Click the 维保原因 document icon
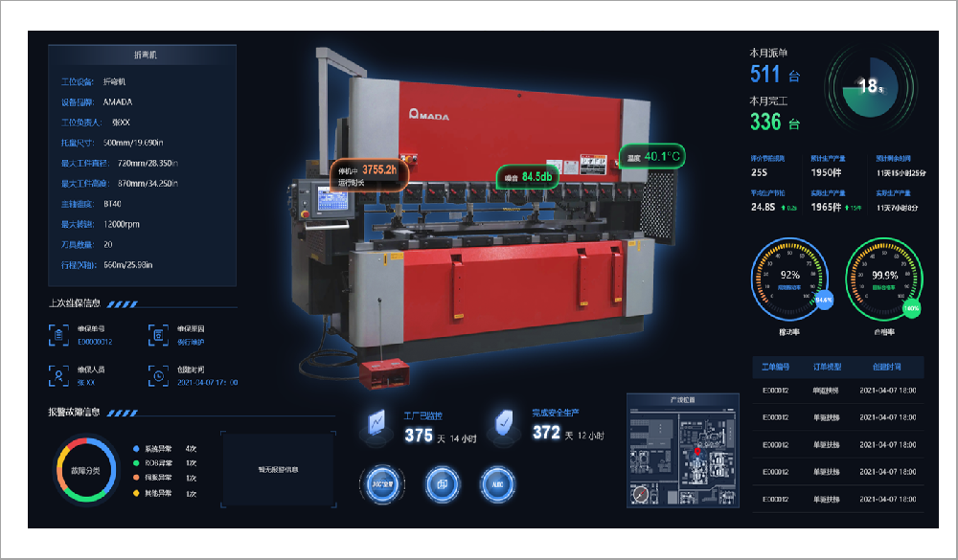 point(158,335)
